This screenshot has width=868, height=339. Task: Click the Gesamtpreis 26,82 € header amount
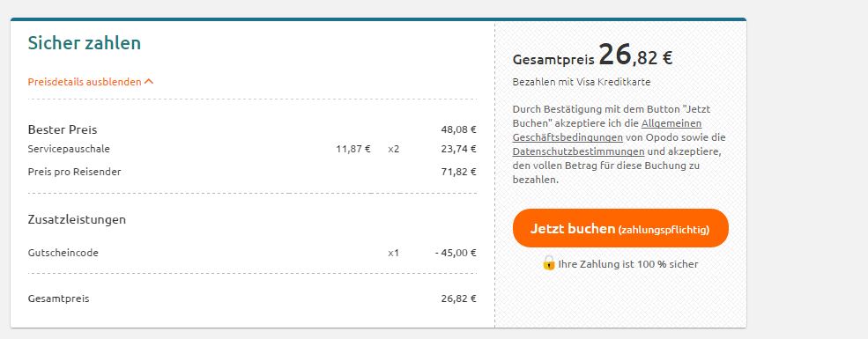click(x=592, y=55)
